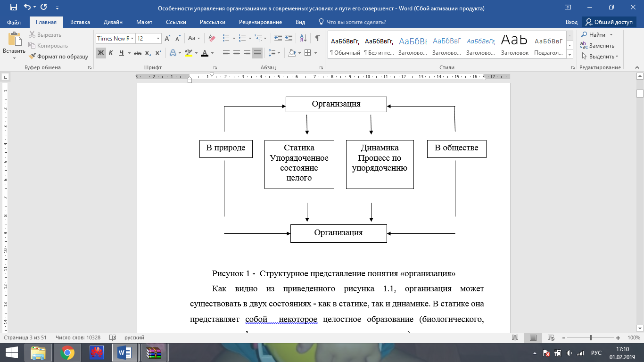Image resolution: width=644 pixels, height=362 pixels.
Task: Increase font size with enlarge A icon
Action: click(167, 39)
